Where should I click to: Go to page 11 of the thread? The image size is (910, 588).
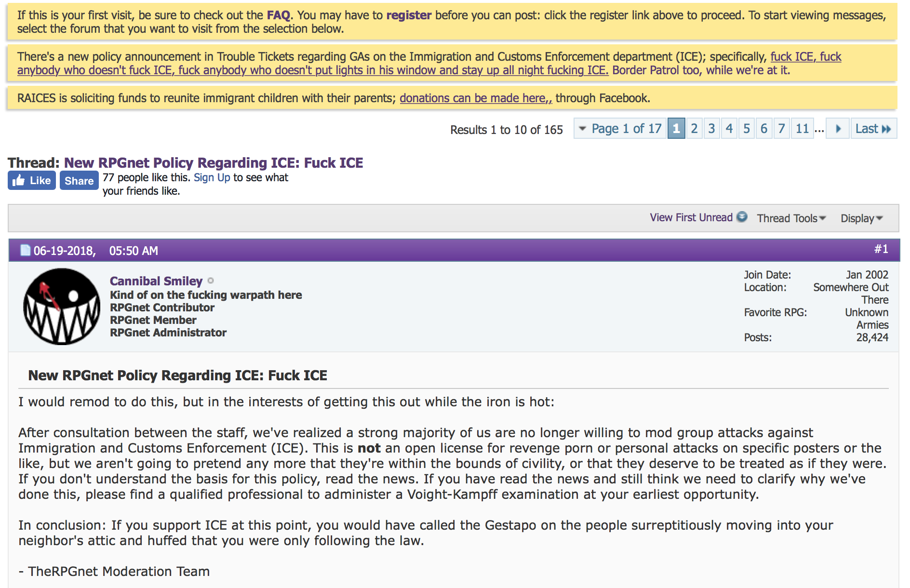[803, 129]
